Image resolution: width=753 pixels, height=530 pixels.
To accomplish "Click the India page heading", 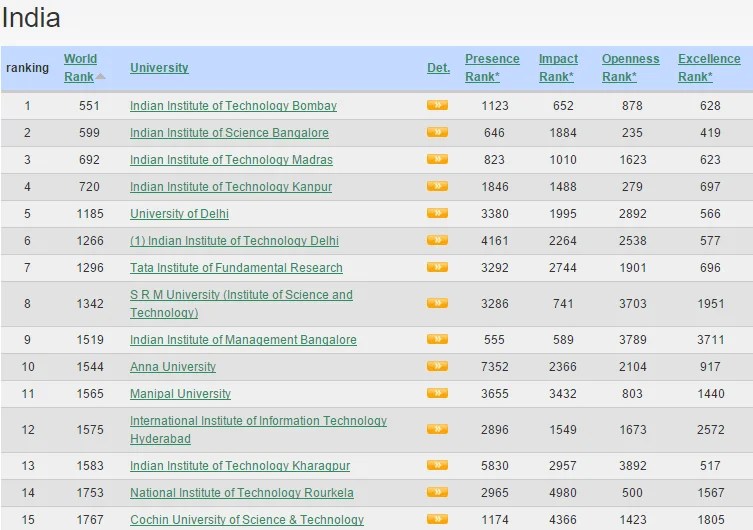I will point(31,18).
